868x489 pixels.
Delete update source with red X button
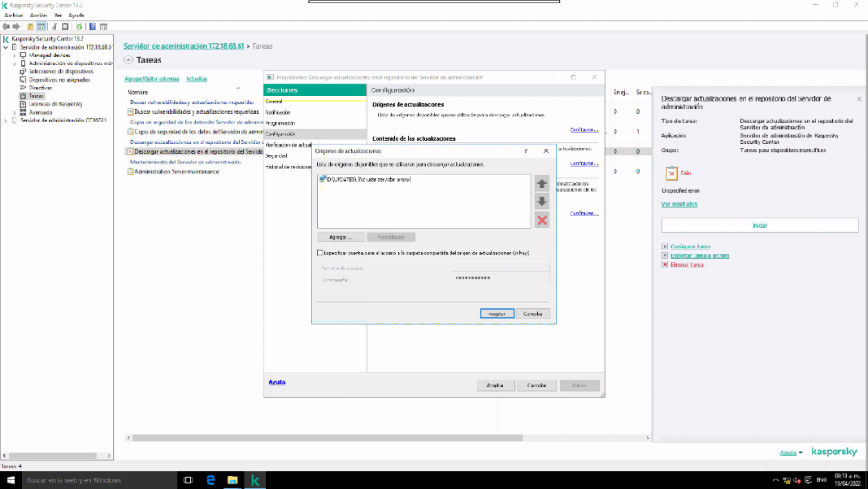pos(542,221)
